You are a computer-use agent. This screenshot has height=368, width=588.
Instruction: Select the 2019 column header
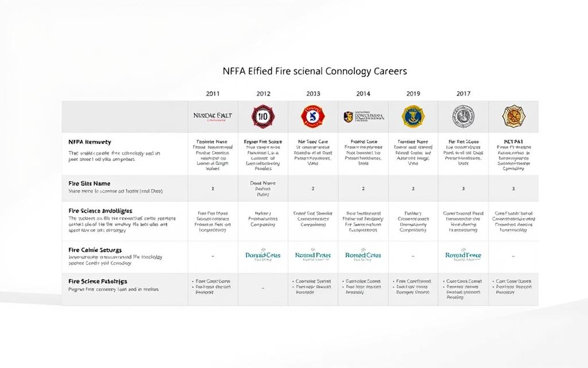pyautogui.click(x=413, y=93)
